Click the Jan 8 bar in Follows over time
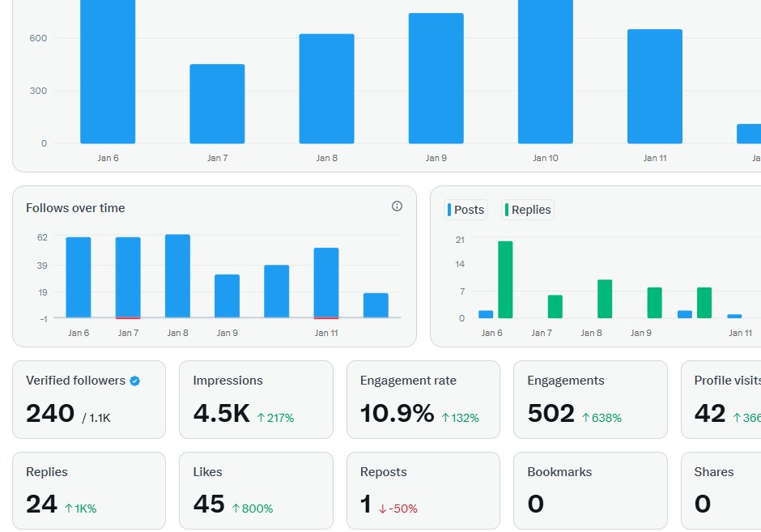The height and width of the screenshot is (532, 761). coord(177,275)
